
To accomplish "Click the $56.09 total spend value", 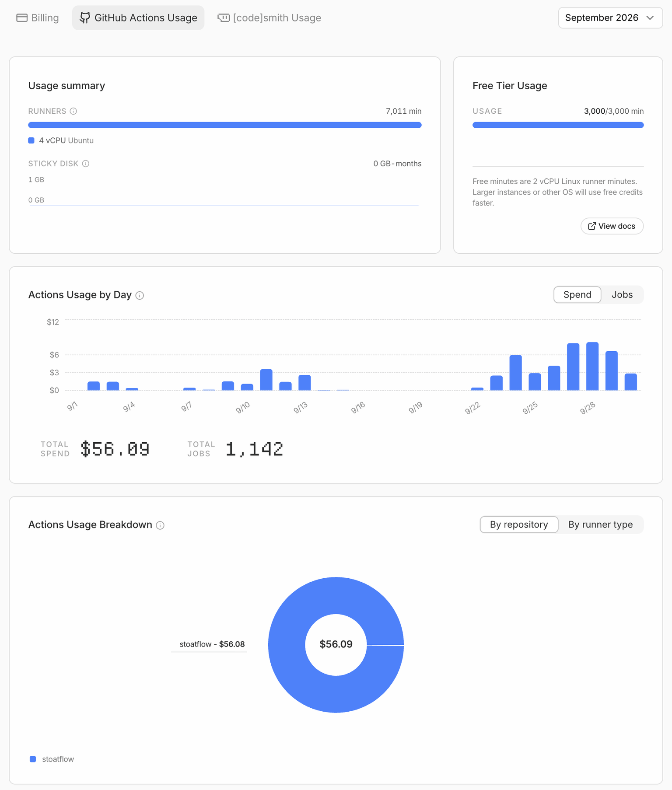I will click(x=115, y=449).
